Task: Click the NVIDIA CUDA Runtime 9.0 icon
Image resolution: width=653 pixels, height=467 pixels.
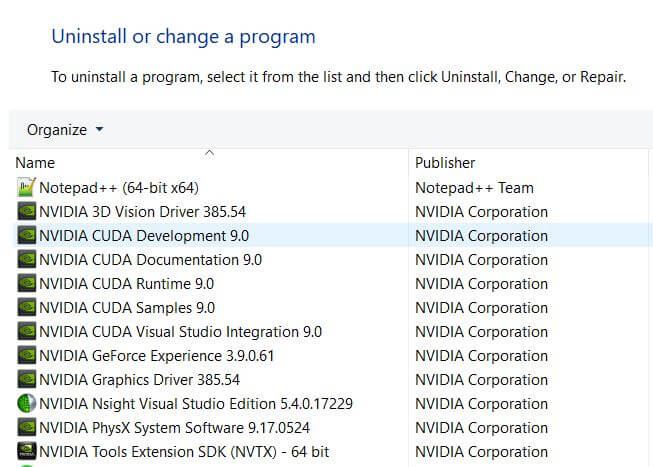Action: coord(27,284)
